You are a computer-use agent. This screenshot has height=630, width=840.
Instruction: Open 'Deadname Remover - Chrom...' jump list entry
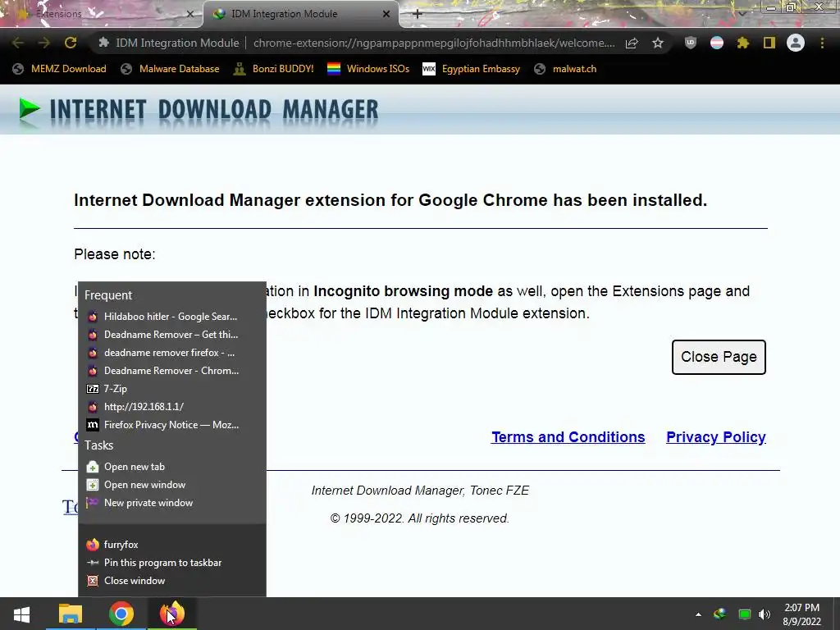click(x=172, y=371)
